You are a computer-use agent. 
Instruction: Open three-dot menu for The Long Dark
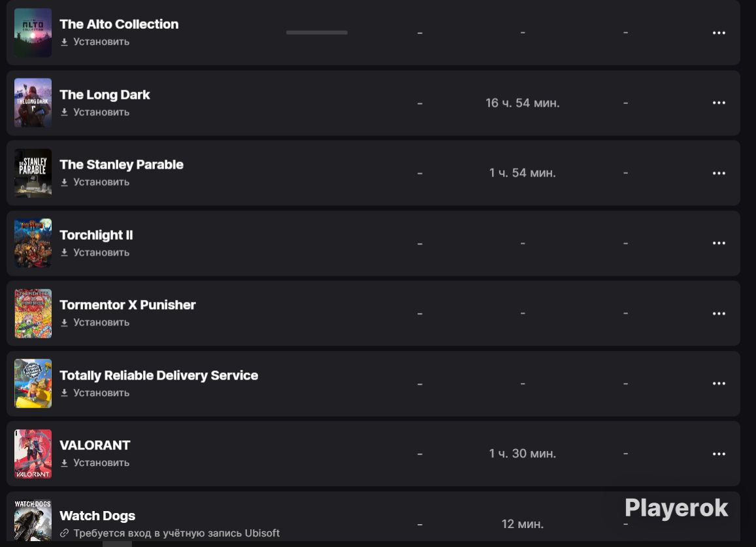coord(719,103)
